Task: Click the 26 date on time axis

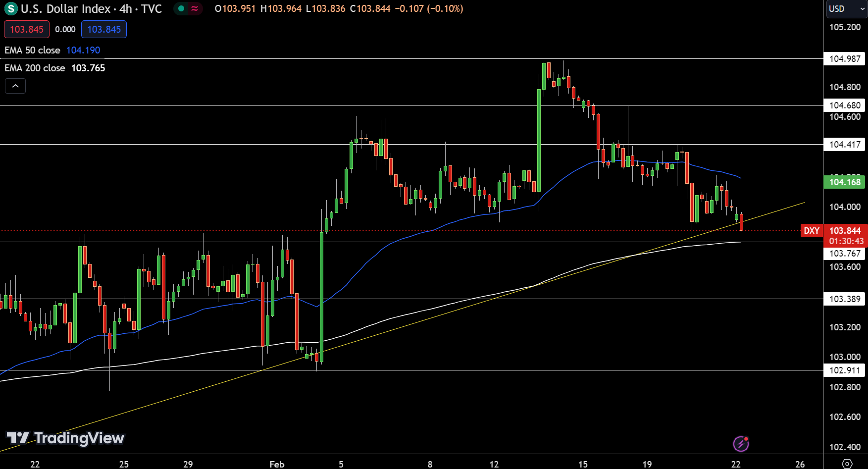Action: pos(800,464)
